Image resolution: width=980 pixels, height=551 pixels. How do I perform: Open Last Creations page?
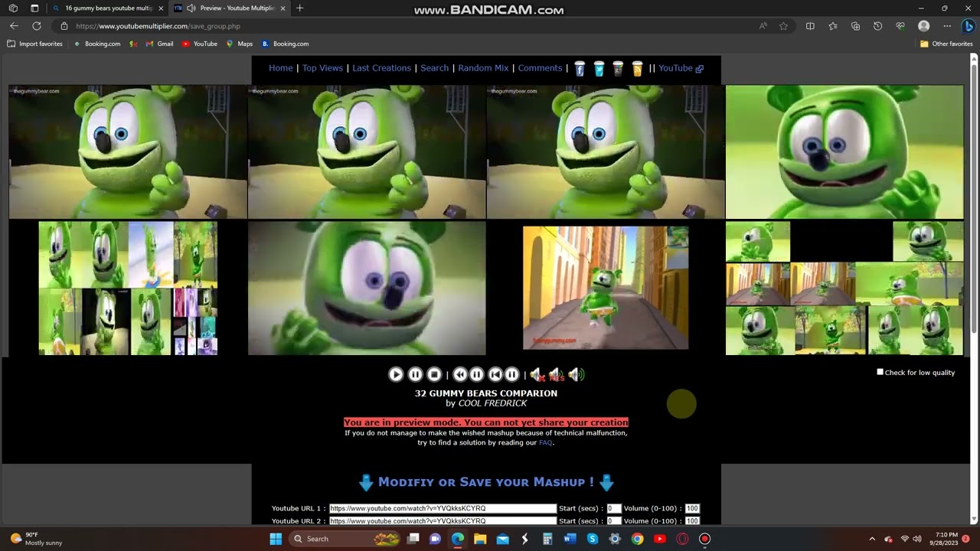coord(381,68)
